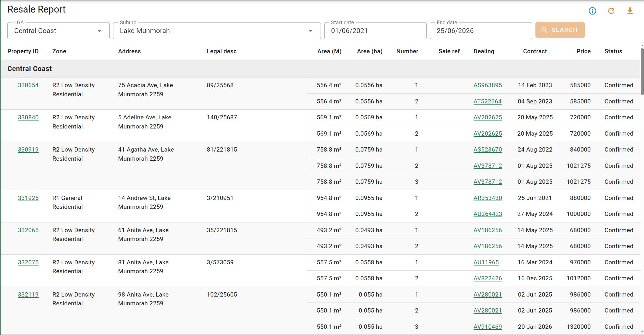Screen dimensions: 644x335
Task: Open dealing AU11965 link
Action: pyautogui.click(x=486, y=262)
